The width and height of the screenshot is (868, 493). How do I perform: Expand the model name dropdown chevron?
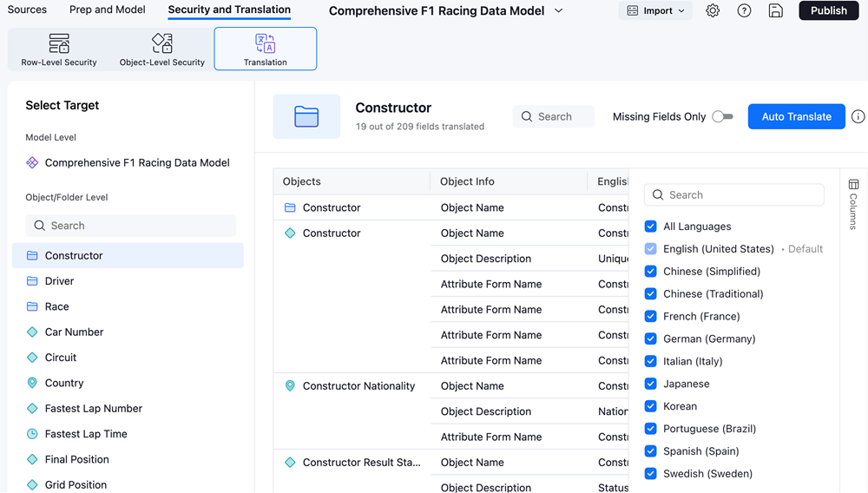pos(558,11)
